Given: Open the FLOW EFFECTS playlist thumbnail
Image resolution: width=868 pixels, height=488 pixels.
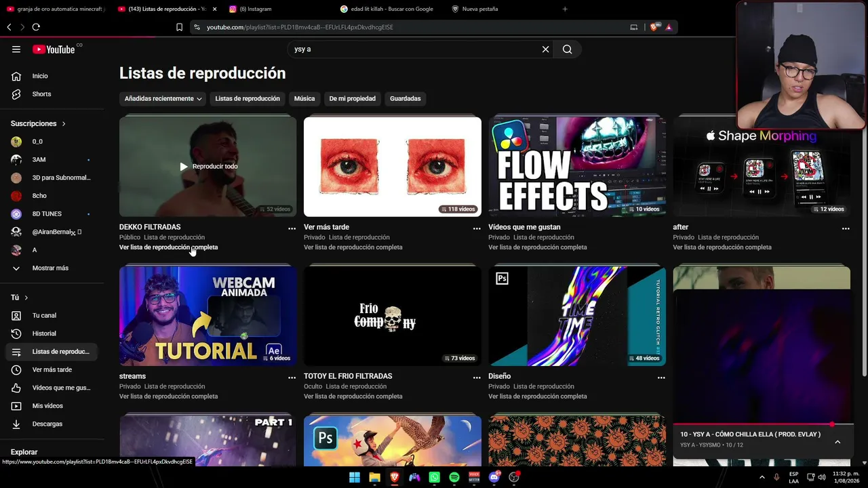Looking at the screenshot, I should [x=577, y=166].
